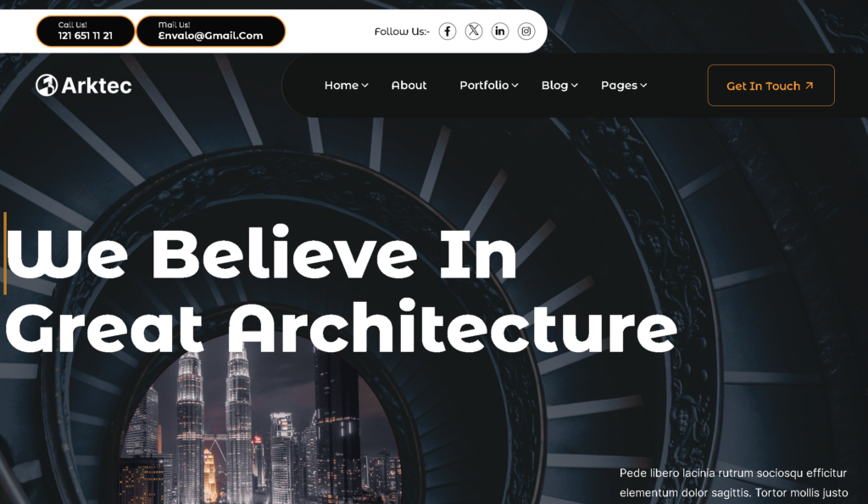Image resolution: width=868 pixels, height=504 pixels.
Task: Open the Instagram social icon
Action: (x=526, y=31)
